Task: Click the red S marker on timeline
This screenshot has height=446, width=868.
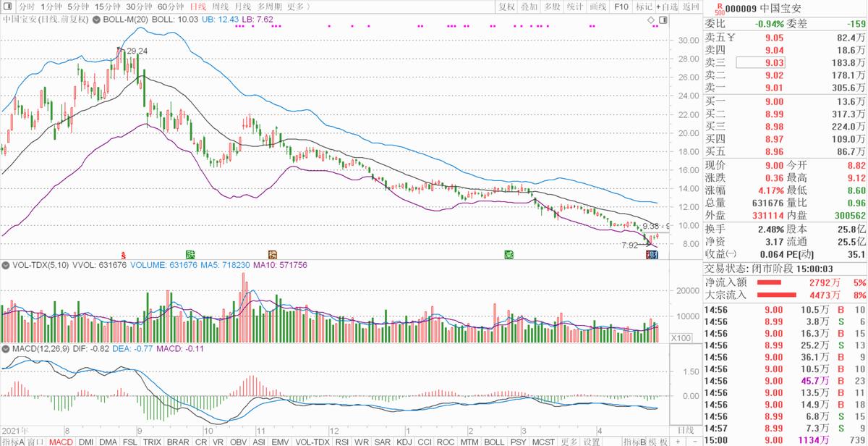Action: pos(124,255)
